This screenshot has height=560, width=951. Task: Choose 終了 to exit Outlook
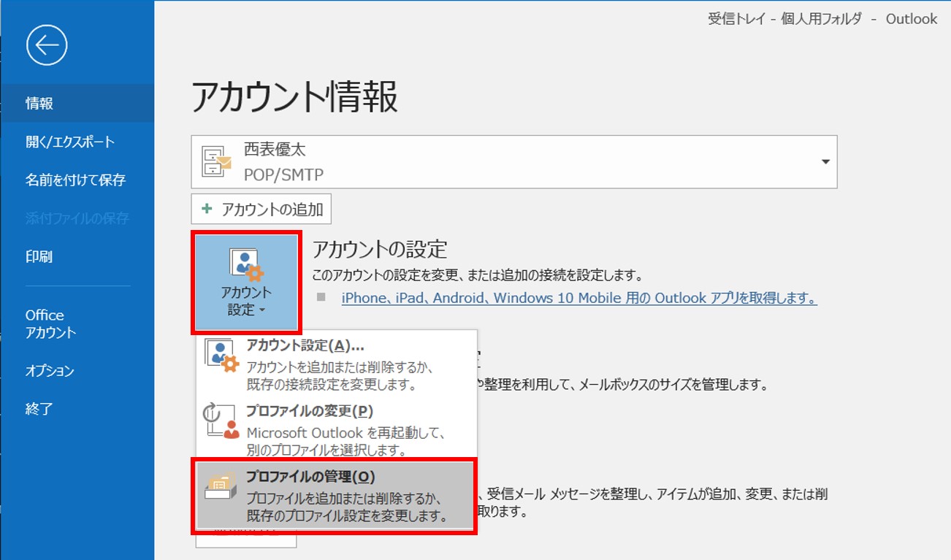(77, 409)
